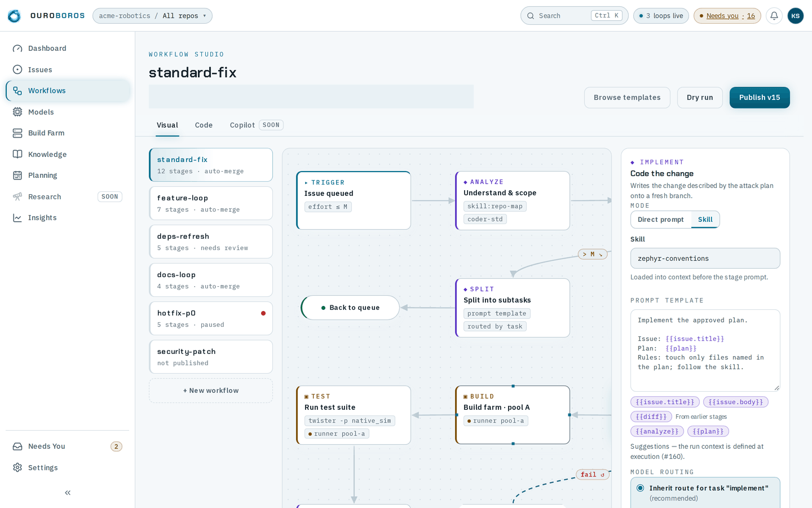The image size is (812, 508).
Task: Open the KS user avatar menu
Action: pos(796,16)
